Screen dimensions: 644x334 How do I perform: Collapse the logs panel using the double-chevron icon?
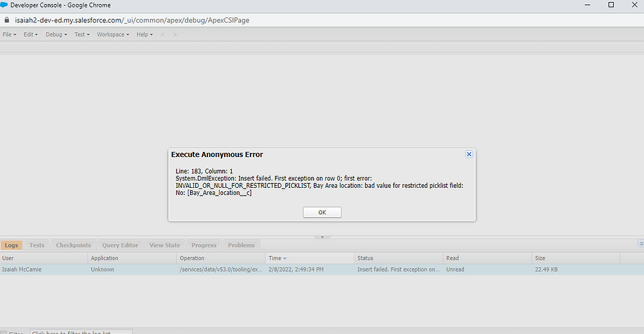click(x=641, y=244)
